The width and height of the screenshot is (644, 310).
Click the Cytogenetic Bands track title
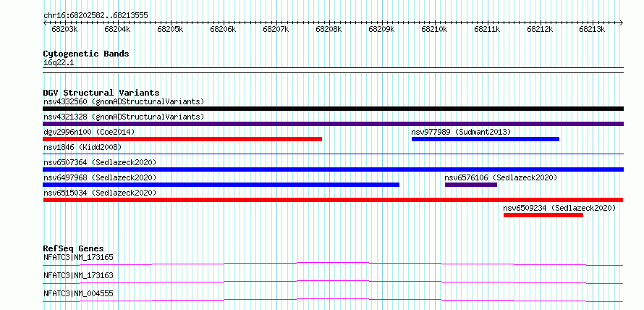coord(86,54)
